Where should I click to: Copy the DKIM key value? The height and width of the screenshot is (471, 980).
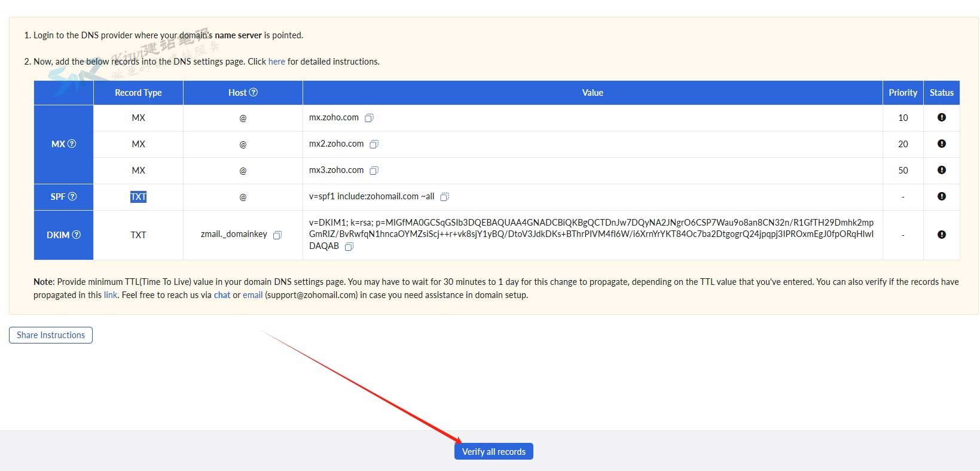pyautogui.click(x=349, y=247)
